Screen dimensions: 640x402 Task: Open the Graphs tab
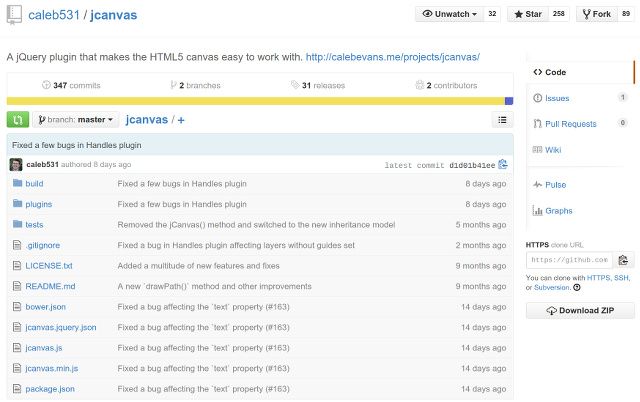559,211
